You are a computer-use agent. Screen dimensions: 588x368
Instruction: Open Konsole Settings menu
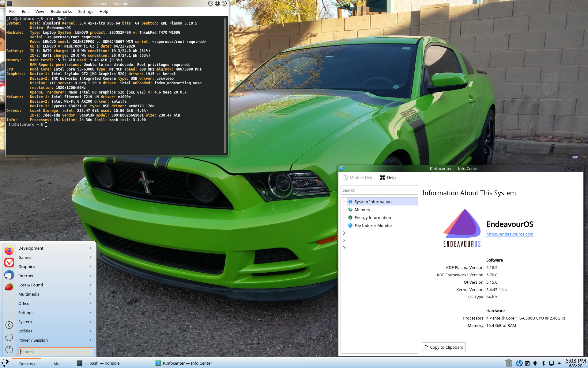pos(85,11)
